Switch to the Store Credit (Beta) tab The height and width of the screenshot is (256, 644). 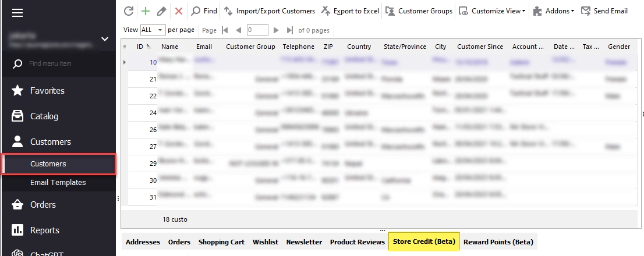point(424,241)
